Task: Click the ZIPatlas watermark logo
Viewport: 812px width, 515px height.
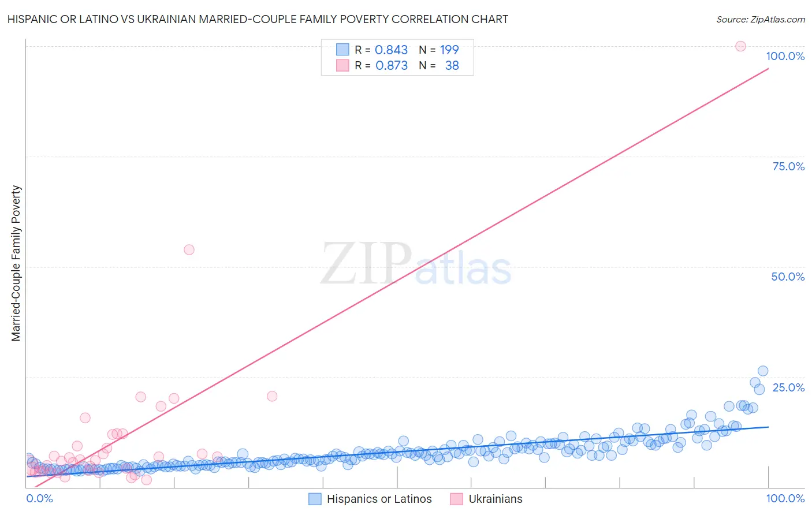Action: (416, 264)
